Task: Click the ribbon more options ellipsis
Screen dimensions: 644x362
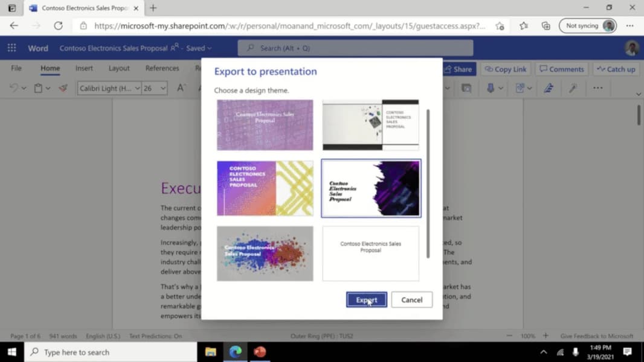Action: [x=598, y=88]
